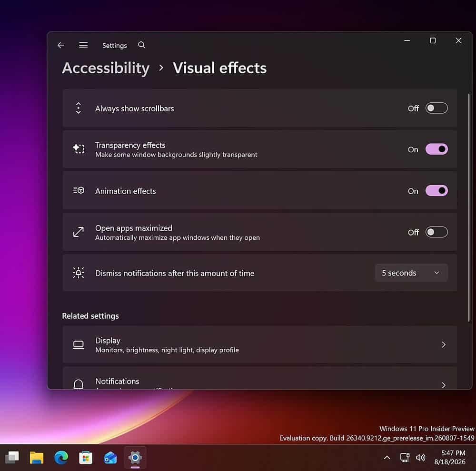
Task: Open the clock and date flyout
Action: click(x=450, y=457)
